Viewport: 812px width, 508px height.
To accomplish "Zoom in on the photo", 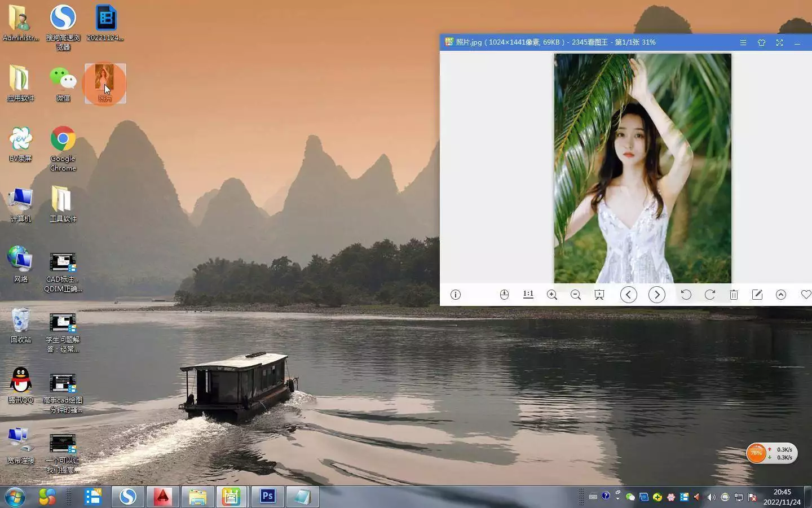I will pyautogui.click(x=552, y=295).
